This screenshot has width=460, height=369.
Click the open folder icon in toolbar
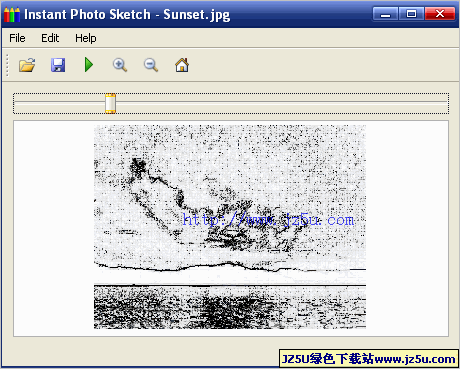coord(27,65)
